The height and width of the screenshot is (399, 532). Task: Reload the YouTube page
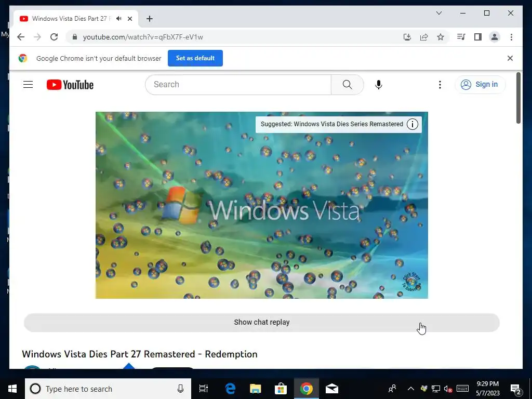coord(54,37)
